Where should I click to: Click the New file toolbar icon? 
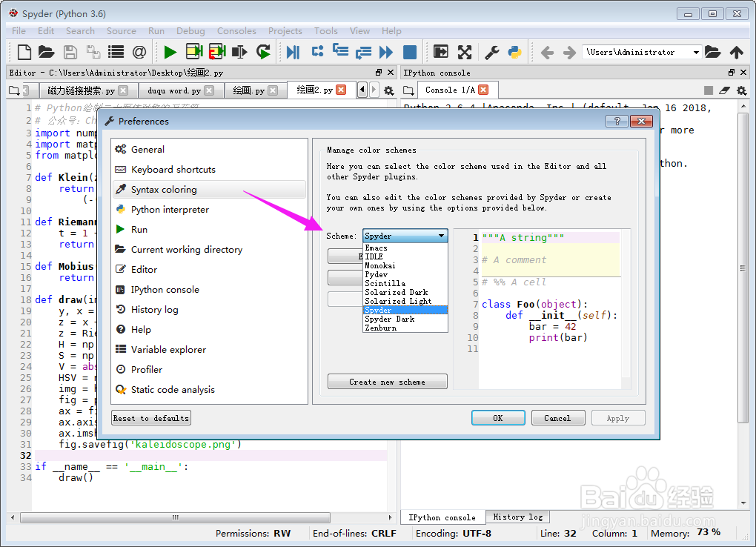24,52
